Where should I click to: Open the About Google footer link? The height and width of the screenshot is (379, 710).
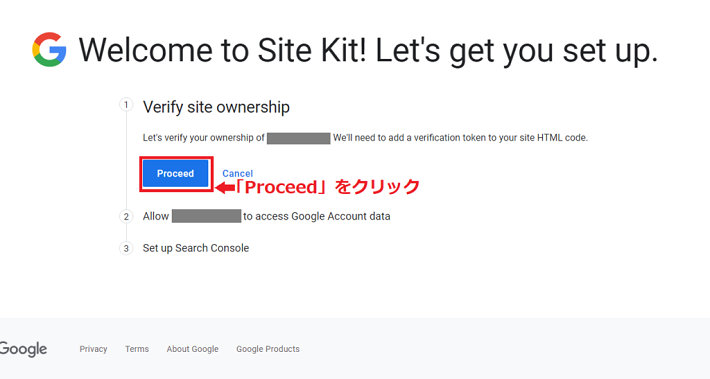192,349
